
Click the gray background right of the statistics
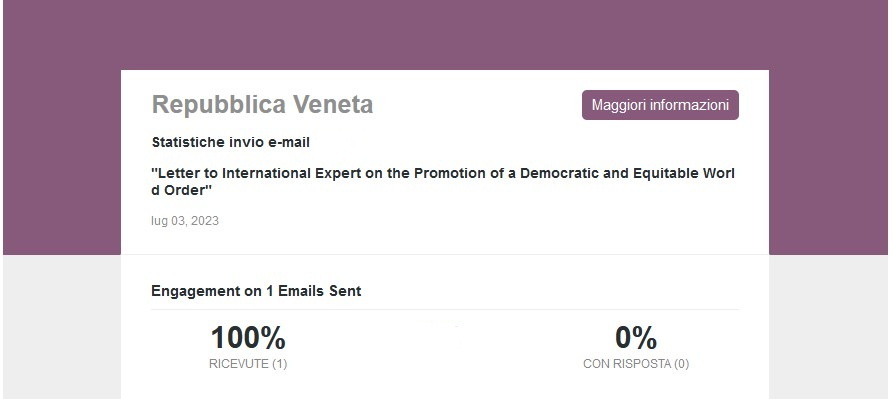pyautogui.click(x=829, y=327)
